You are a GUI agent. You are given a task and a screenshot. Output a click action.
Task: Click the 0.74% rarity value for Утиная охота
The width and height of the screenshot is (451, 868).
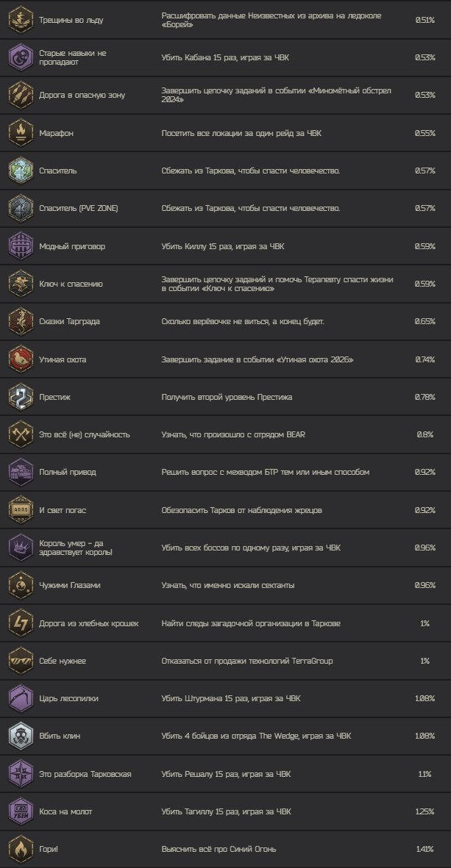[x=425, y=359]
